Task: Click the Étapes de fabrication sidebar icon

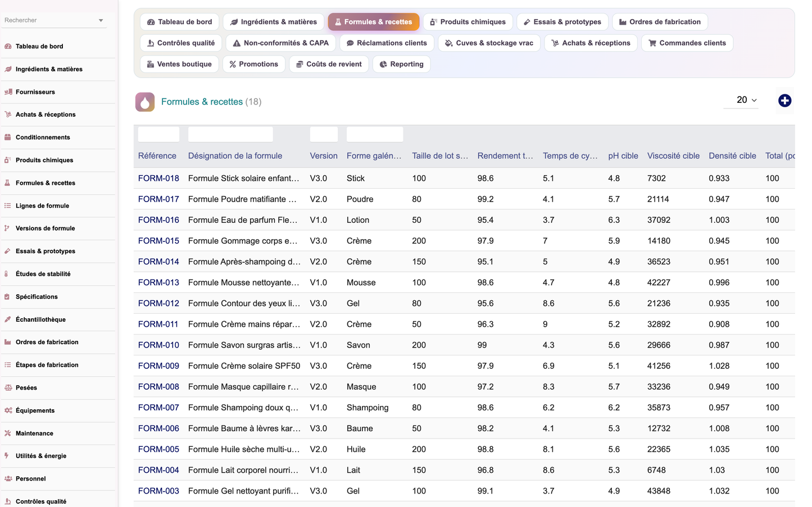Action: 8,365
